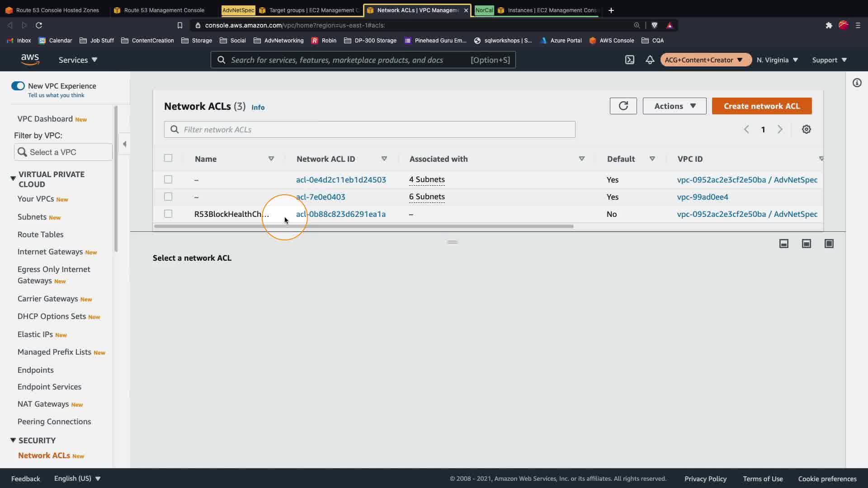
Task: Open acl-0b88c823d6291ea1a link
Action: (340, 214)
